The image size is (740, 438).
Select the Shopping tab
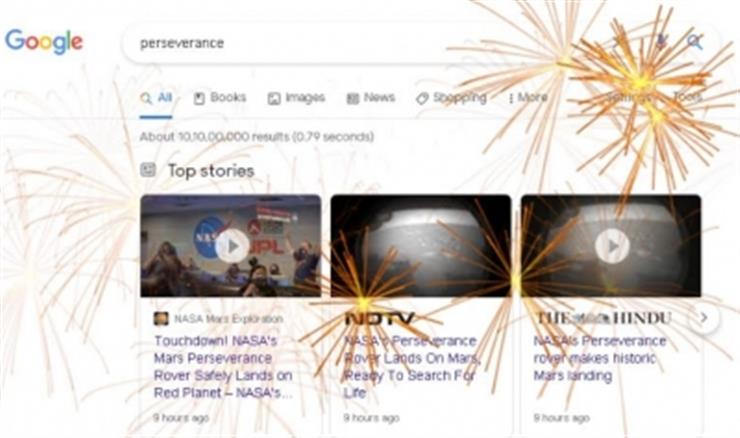[451, 98]
